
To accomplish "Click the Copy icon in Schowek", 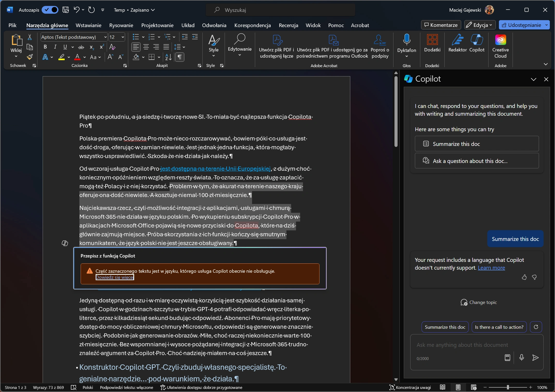I will [30, 47].
